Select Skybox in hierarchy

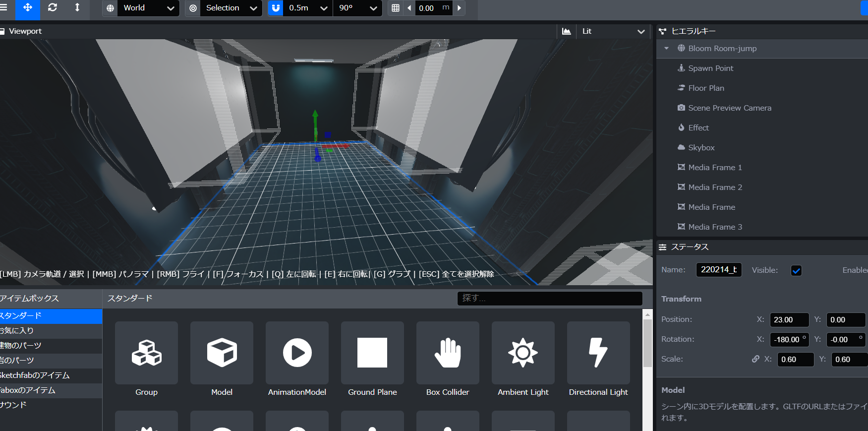(x=762, y=148)
